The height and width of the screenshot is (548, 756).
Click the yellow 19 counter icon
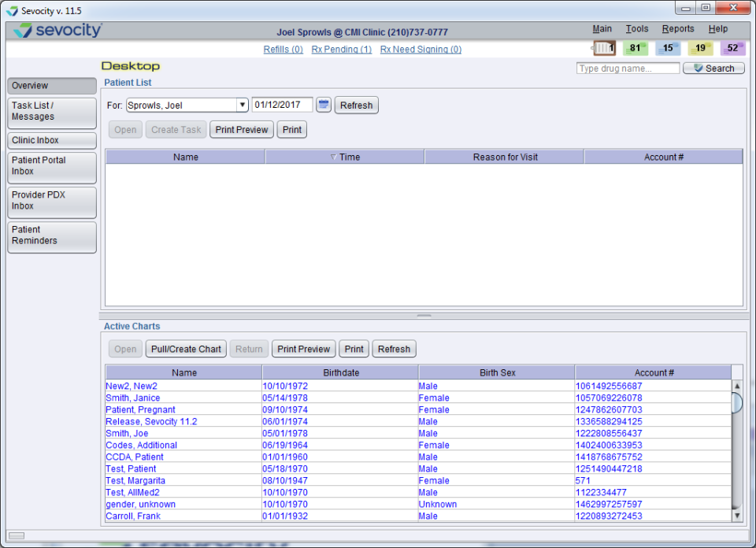700,48
